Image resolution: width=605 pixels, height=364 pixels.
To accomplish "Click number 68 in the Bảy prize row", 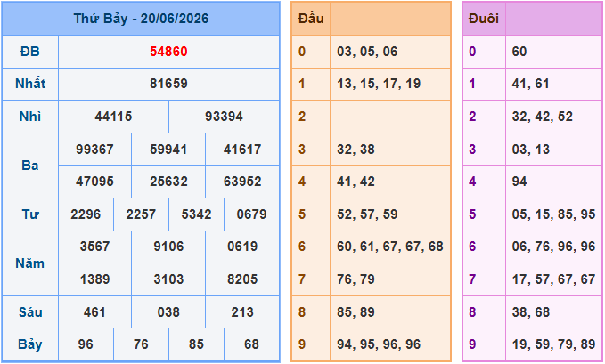I will click(x=251, y=344).
